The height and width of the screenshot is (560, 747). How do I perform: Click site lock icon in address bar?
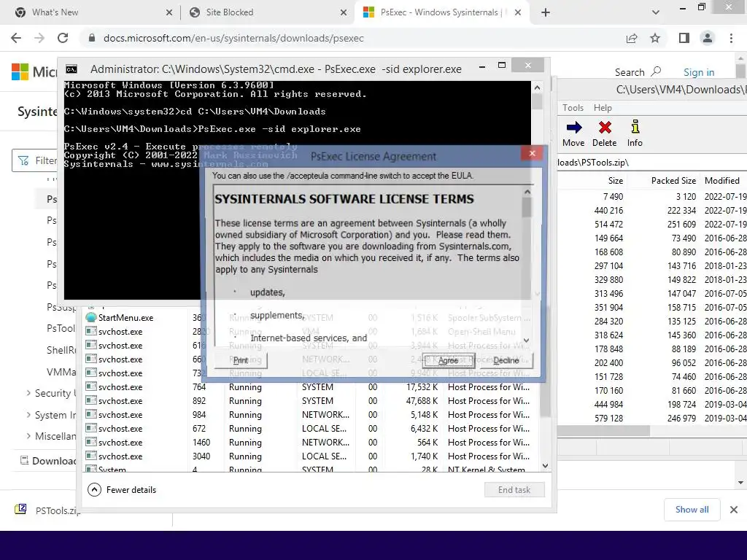tap(92, 38)
